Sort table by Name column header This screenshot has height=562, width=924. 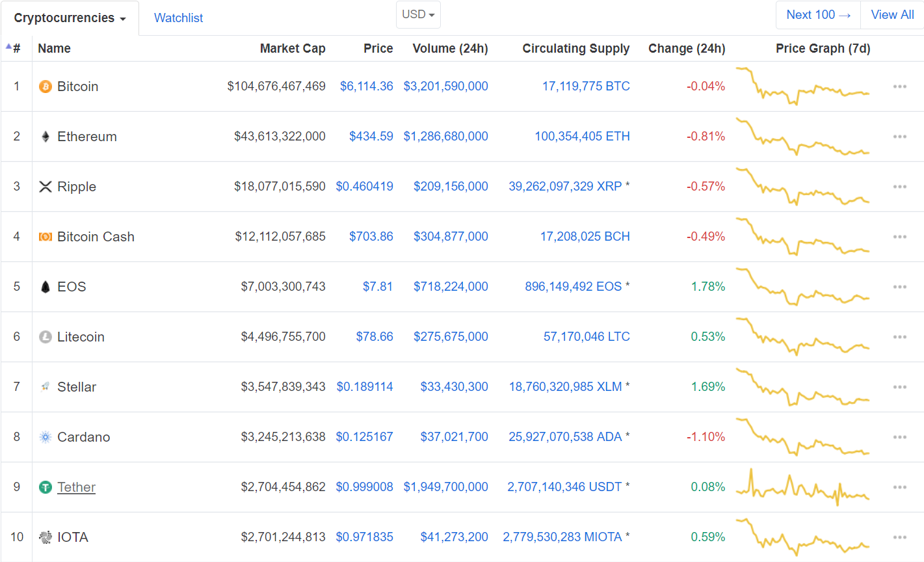click(x=54, y=48)
